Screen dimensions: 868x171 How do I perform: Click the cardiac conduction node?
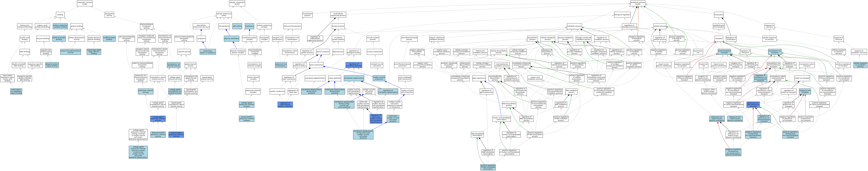[277, 91]
